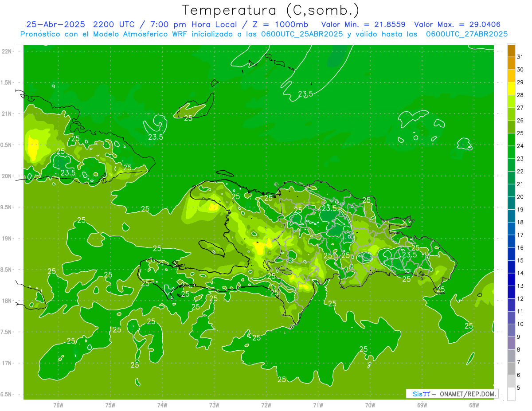Click the '2200 UTC' time text
Image resolution: width=532 pixels, height=411 pixels.
(115, 24)
